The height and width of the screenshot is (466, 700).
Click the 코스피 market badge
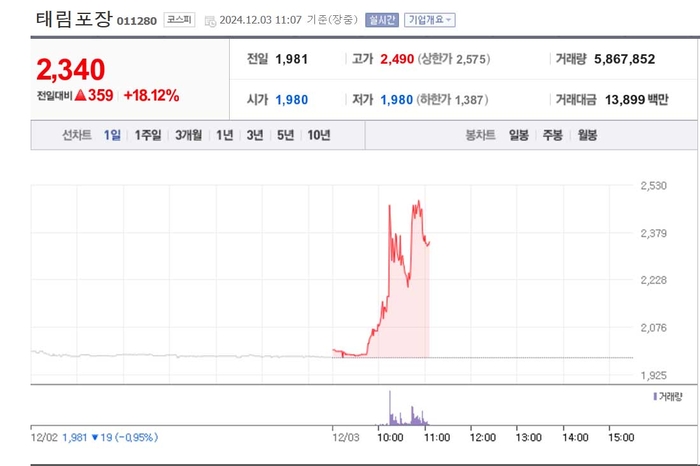[x=179, y=20]
